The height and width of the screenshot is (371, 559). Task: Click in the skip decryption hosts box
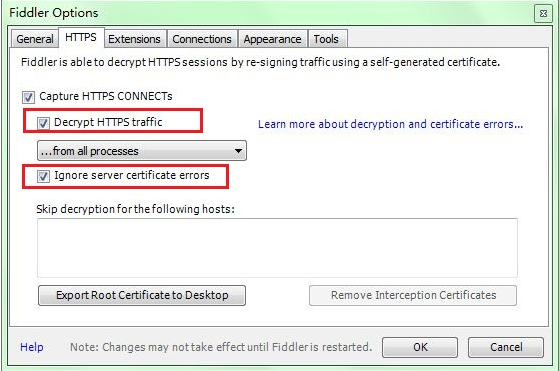[x=277, y=248]
